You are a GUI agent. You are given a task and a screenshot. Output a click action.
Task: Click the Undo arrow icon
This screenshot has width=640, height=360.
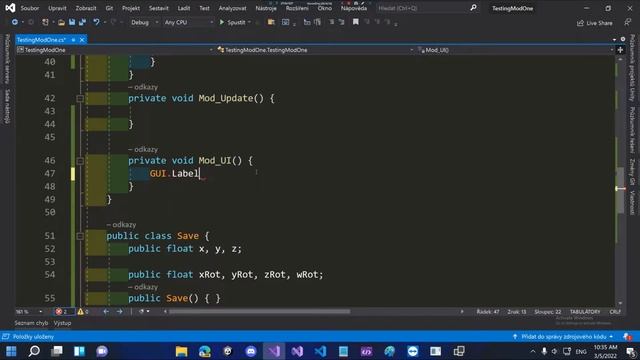[x=96, y=22]
